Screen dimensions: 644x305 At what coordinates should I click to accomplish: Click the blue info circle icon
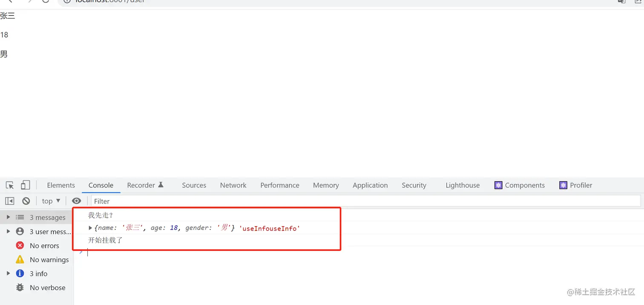tap(20, 273)
